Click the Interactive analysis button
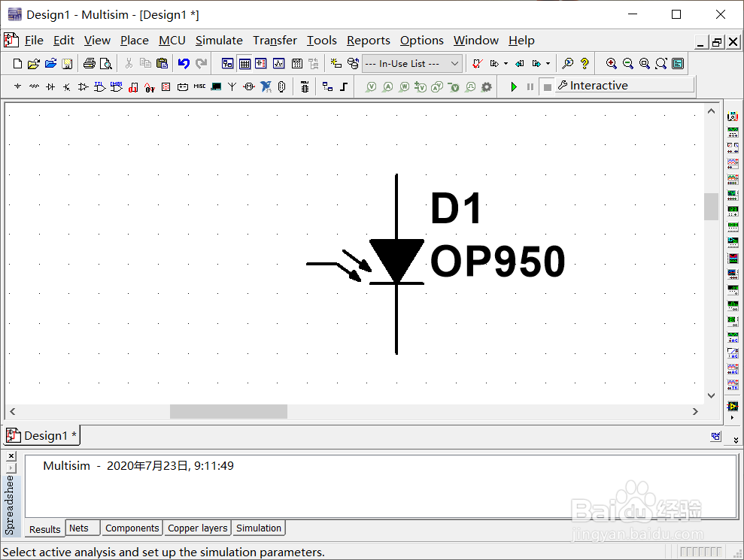The image size is (744, 560). [624, 86]
